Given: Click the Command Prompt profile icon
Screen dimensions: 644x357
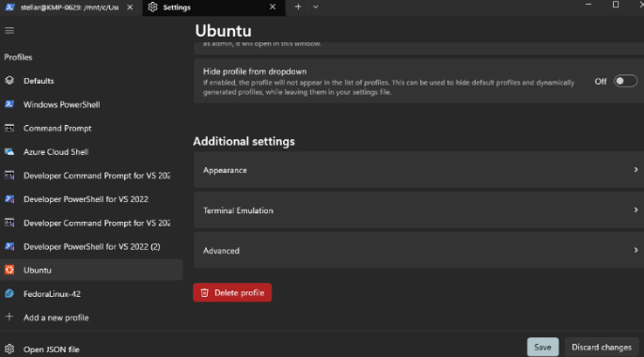Looking at the screenshot, I should coord(9,128).
